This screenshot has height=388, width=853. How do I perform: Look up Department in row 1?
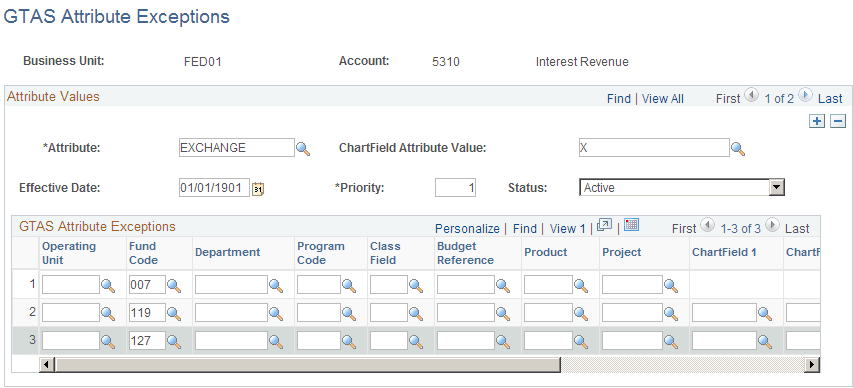coord(276,285)
